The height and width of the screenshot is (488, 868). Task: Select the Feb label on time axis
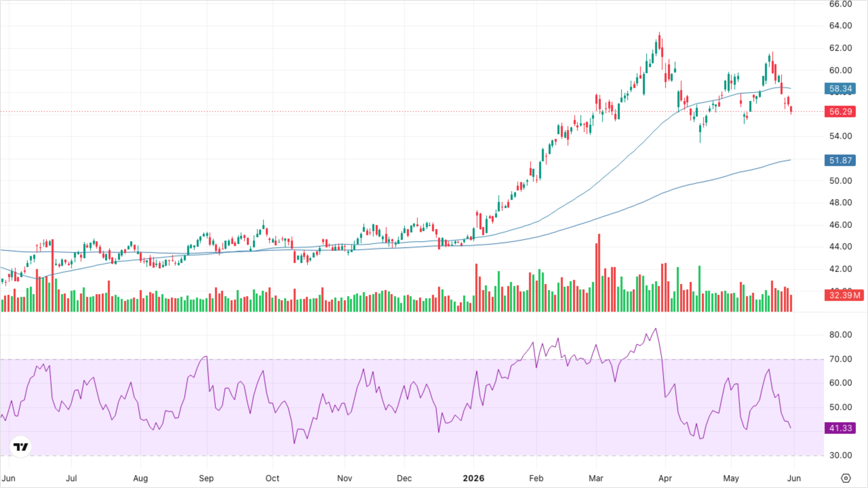pos(536,478)
